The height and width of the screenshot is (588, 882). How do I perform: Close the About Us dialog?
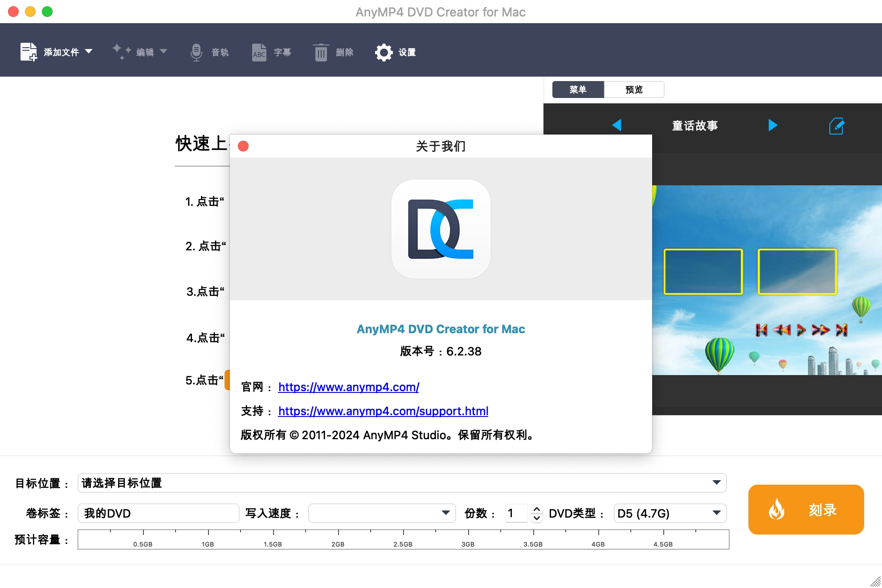click(x=243, y=146)
